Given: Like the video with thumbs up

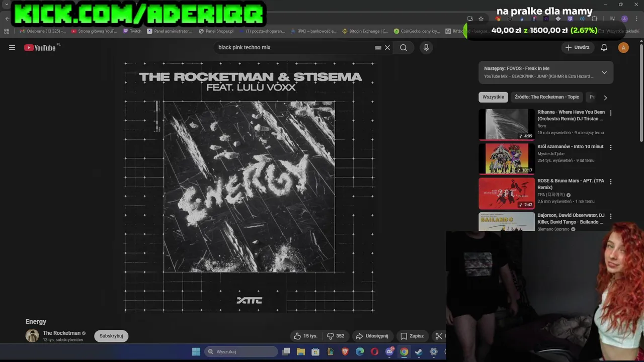Looking at the screenshot, I should click(x=305, y=336).
